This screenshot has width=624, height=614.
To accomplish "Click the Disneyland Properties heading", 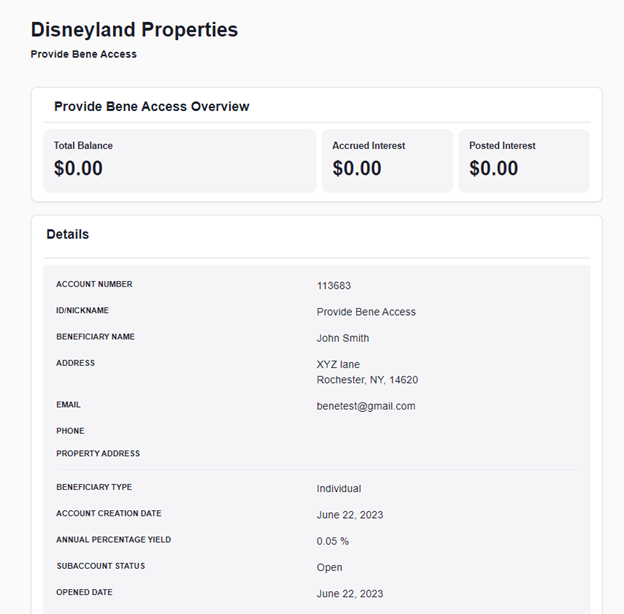I will 134,30.
